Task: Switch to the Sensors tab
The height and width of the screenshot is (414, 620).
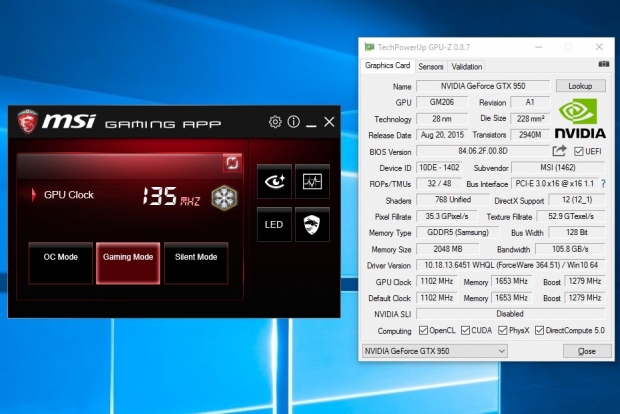Action: (x=431, y=66)
